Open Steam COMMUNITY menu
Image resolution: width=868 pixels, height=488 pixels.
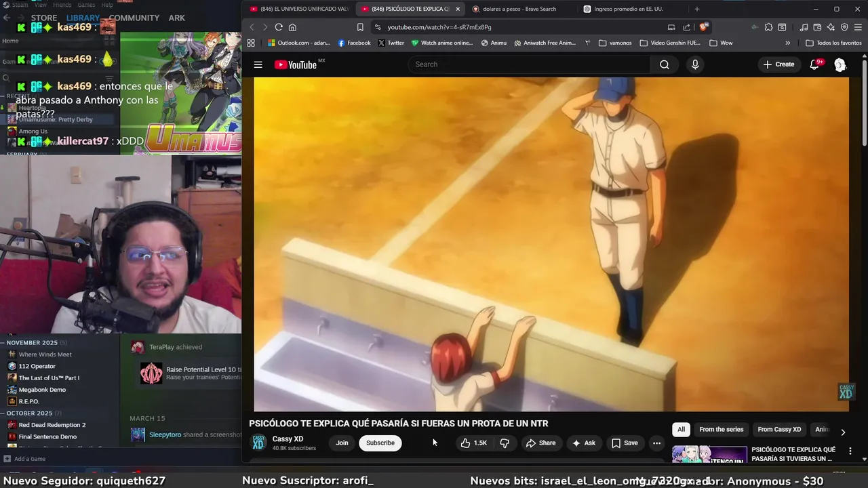pyautogui.click(x=134, y=18)
